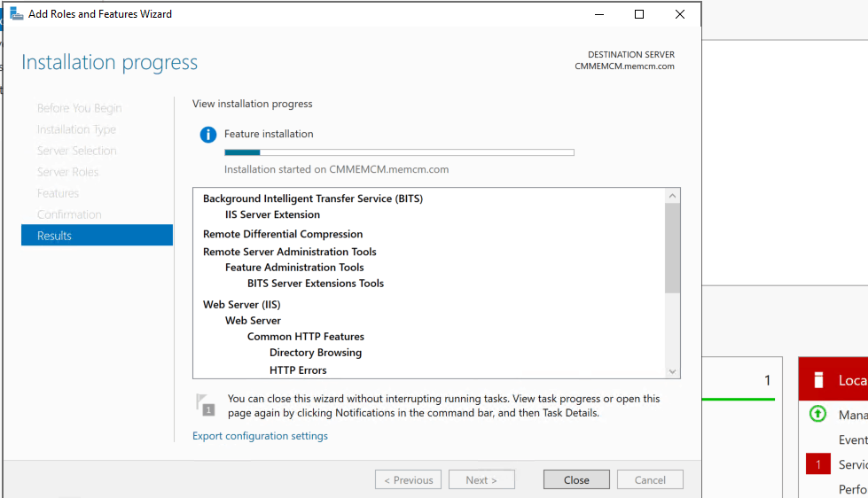The image size is (868, 498).
Task: Click the Cancel button
Action: (650, 479)
